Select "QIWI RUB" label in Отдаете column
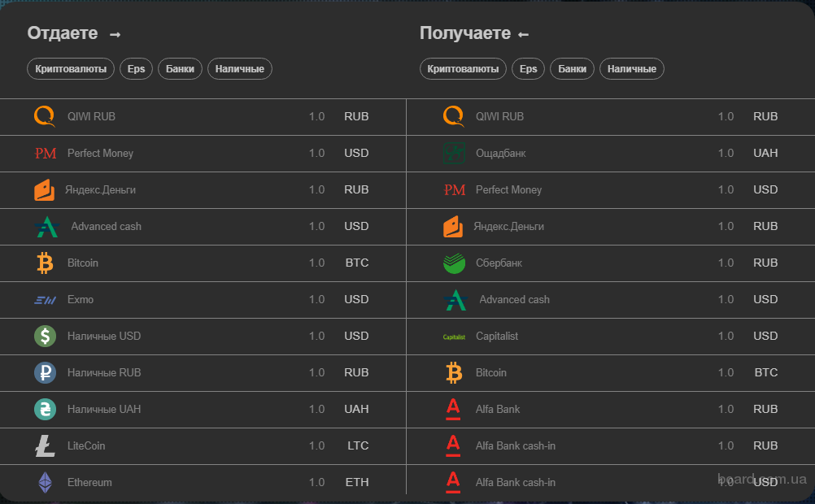This screenshot has width=815, height=504. coord(91,116)
